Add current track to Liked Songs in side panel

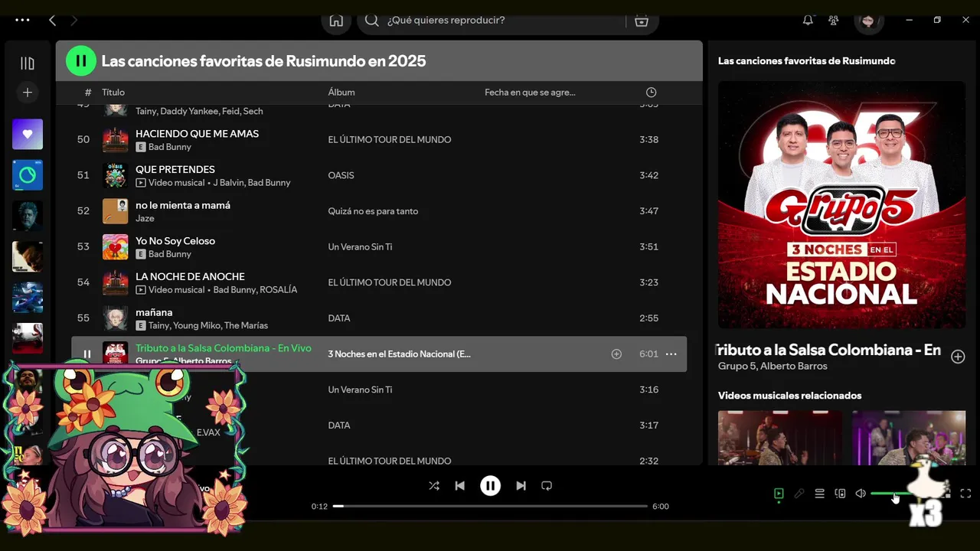click(x=958, y=357)
